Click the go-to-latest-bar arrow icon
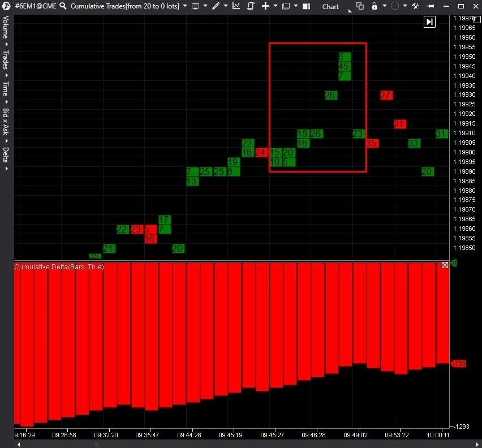 point(429,21)
